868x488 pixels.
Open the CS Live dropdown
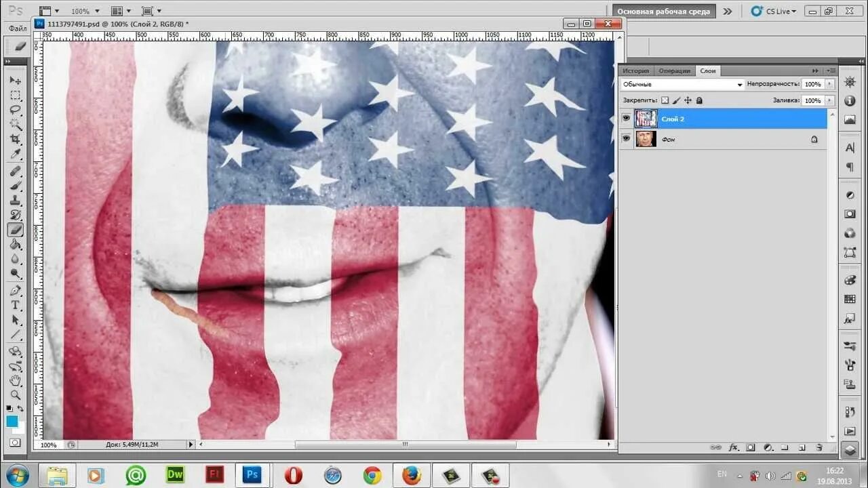click(774, 11)
